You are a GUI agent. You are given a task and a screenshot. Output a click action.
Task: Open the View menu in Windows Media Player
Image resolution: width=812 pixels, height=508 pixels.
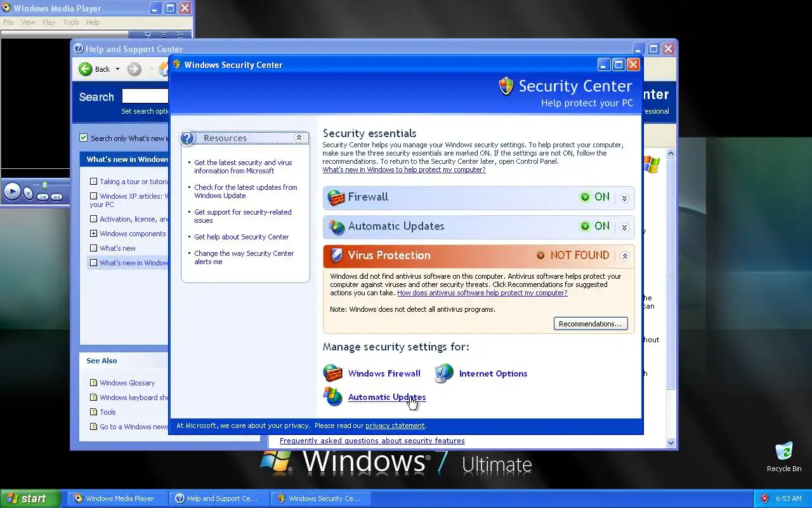click(x=28, y=22)
